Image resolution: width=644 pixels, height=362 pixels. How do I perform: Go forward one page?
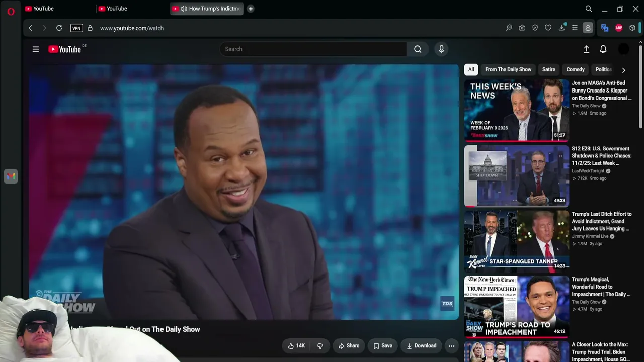point(44,28)
